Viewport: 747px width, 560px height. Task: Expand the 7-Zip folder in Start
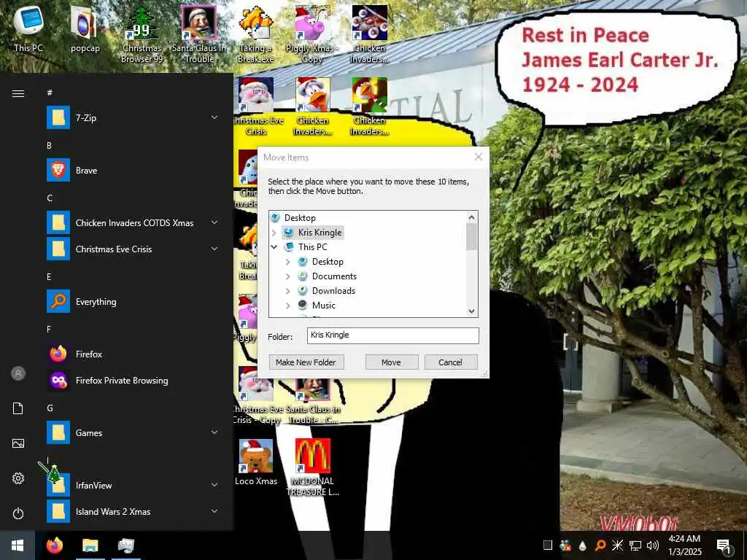pos(215,117)
